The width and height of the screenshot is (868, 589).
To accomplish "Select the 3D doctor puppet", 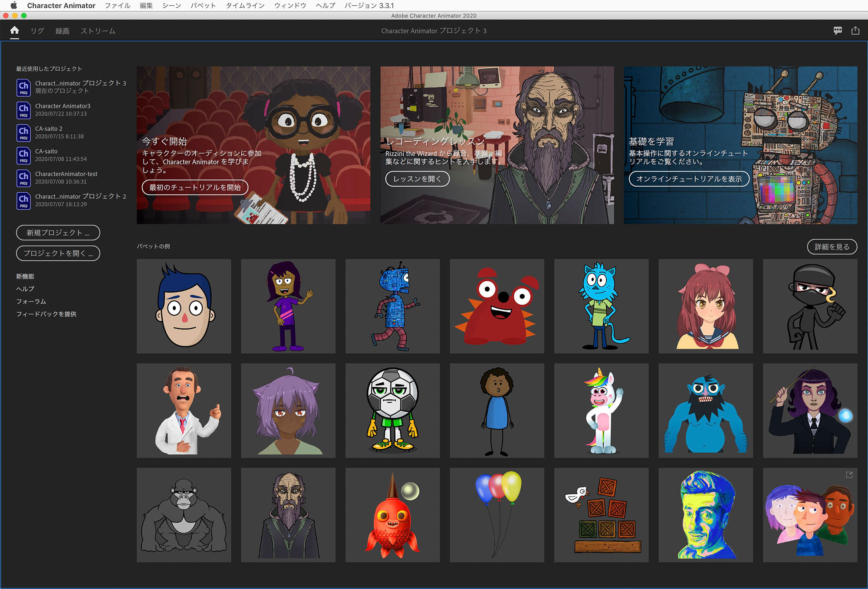I will tap(184, 411).
